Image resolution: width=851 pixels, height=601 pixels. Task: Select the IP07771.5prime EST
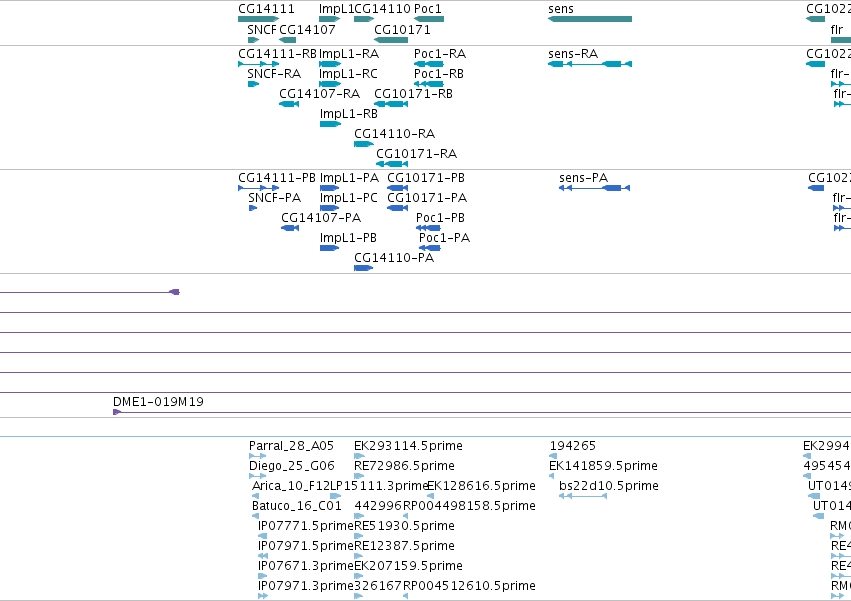(x=262, y=537)
